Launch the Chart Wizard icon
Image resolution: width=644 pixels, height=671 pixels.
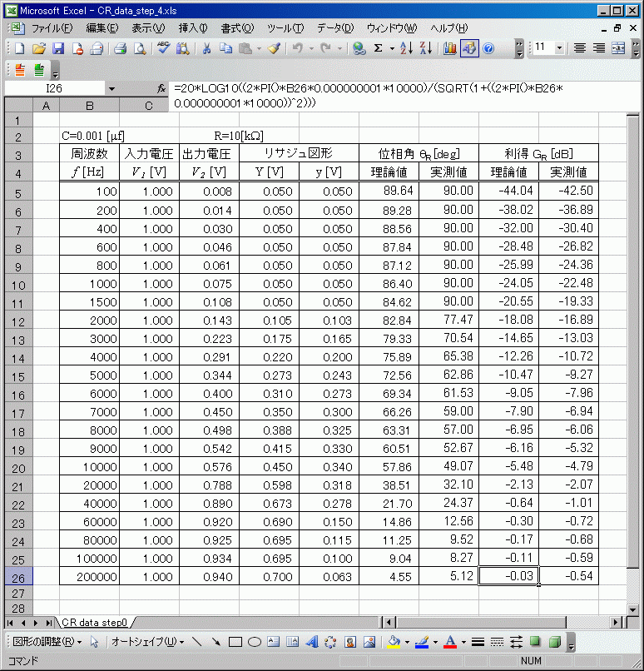tap(450, 48)
